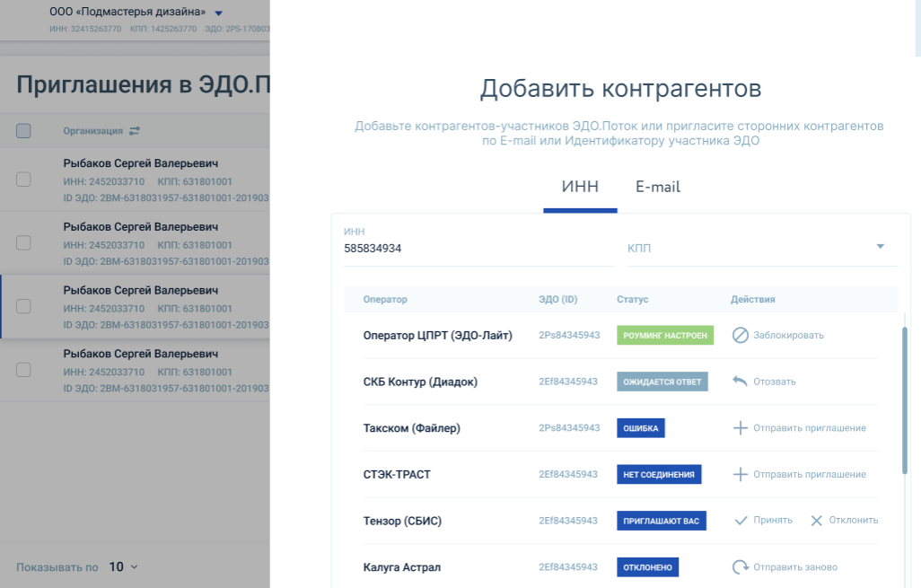Screen dimensions: 921x588
Task: Click the decline X icon for Тензор
Action: tap(816, 521)
